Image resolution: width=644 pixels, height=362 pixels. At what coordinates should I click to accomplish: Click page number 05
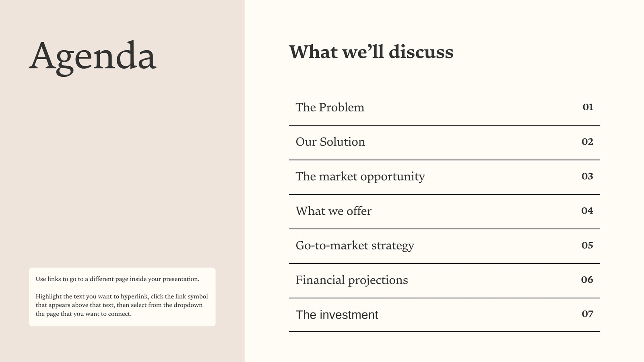(x=588, y=245)
